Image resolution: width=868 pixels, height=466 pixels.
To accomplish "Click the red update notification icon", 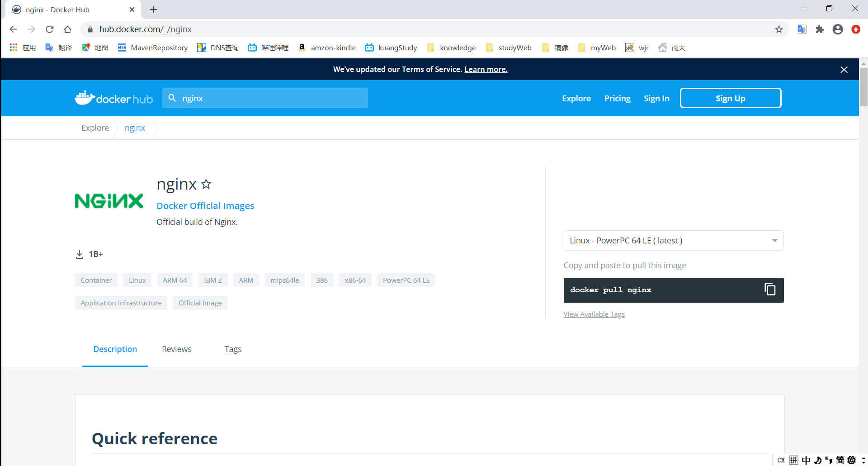I will pyautogui.click(x=856, y=29).
